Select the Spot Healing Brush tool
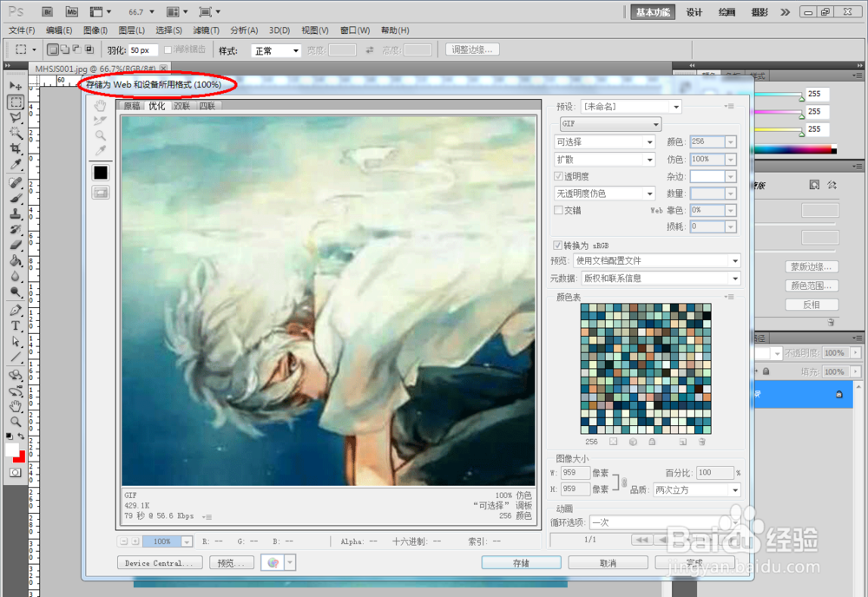The height and width of the screenshot is (597, 868). coord(16,182)
